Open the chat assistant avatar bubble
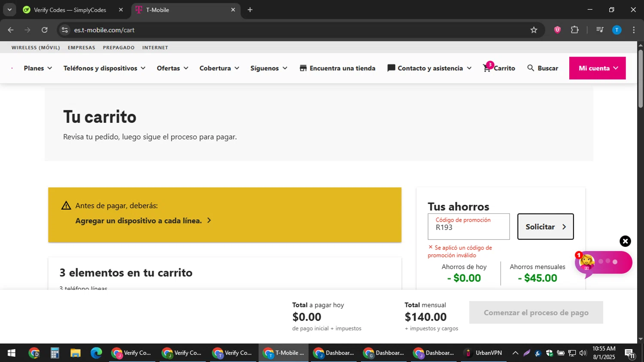Screen dimensions: 644x362 [x=587, y=262]
